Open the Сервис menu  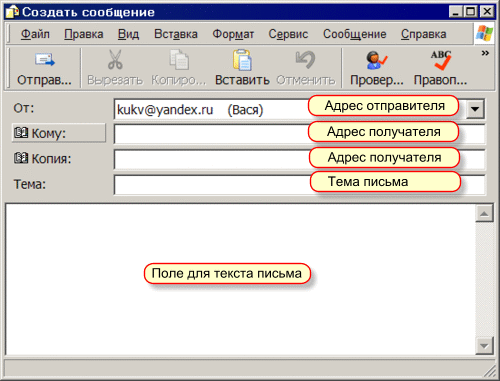pos(288,34)
